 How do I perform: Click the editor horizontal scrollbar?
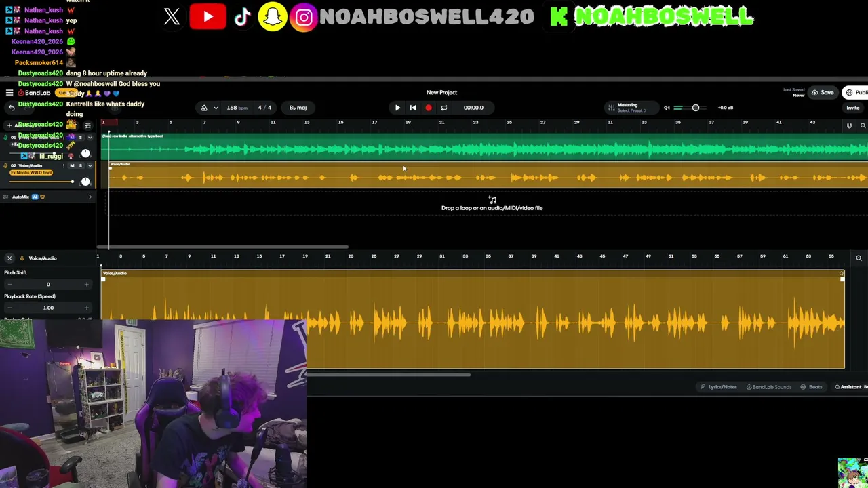(x=388, y=375)
